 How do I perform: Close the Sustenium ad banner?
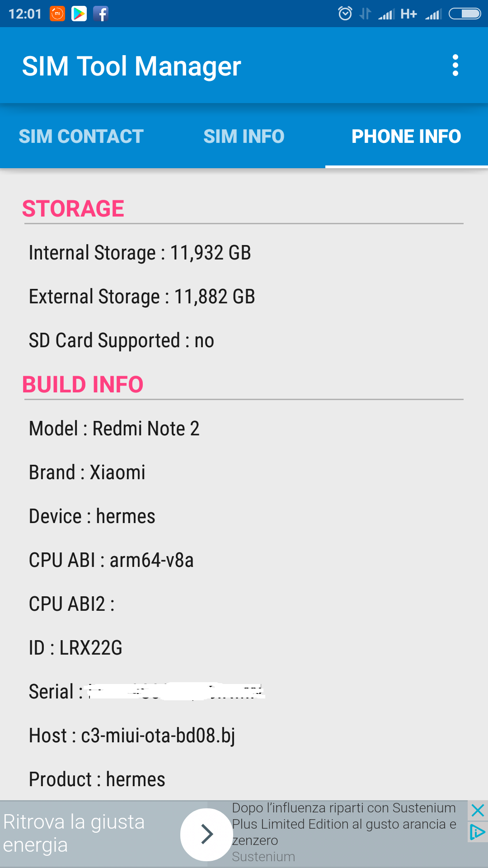tap(478, 810)
